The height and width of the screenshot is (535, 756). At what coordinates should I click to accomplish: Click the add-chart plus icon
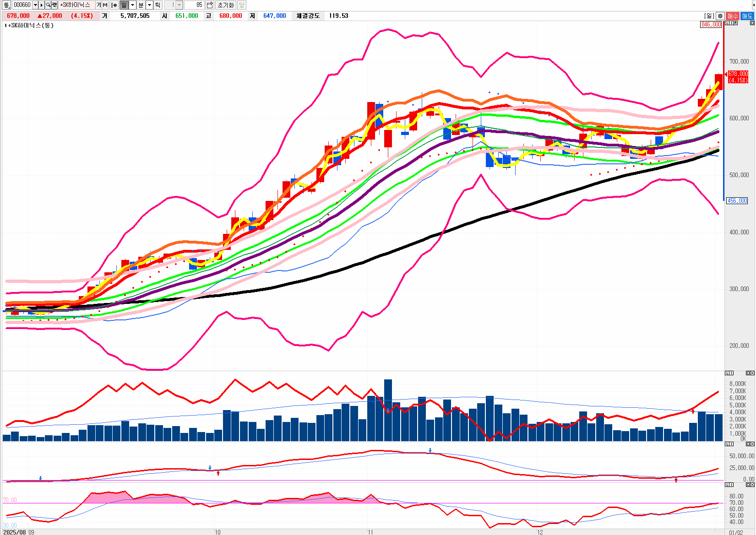click(210, 5)
